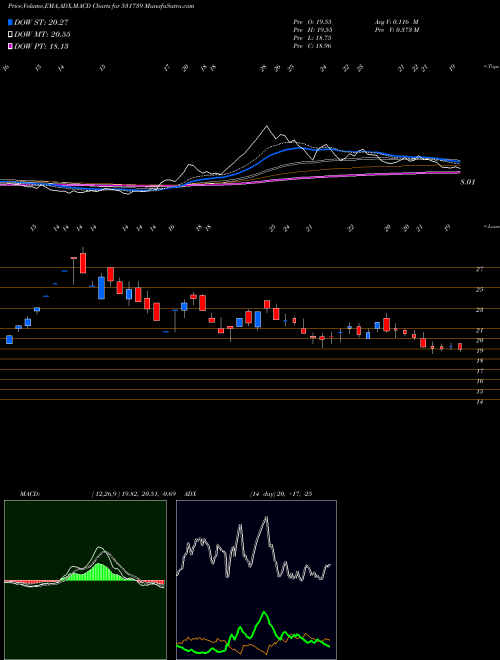This screenshot has height=660, width=500.
Task: Click the price axis label 21
Action: tap(479, 330)
